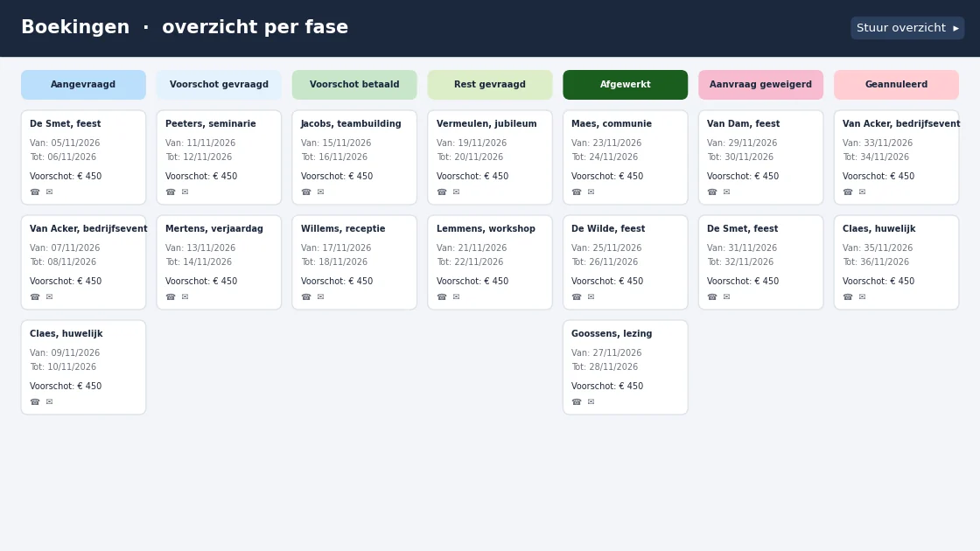
Task: Click Voorschot € 450 on Willems, receptie card
Action: click(337, 281)
